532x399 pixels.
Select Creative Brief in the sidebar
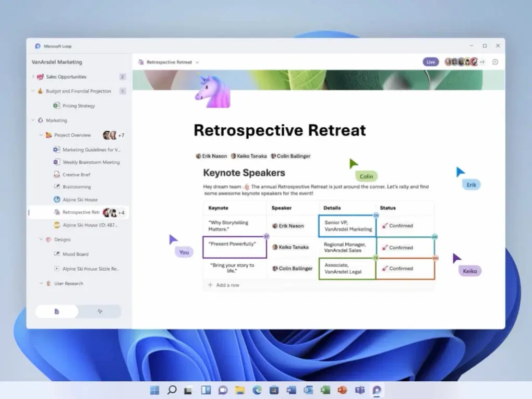(76, 175)
